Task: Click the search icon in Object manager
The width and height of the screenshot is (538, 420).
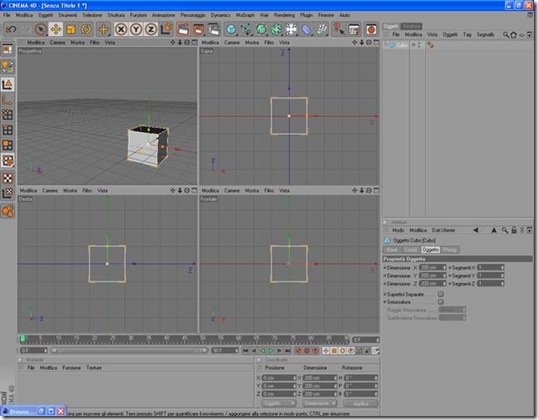Action: 506,35
